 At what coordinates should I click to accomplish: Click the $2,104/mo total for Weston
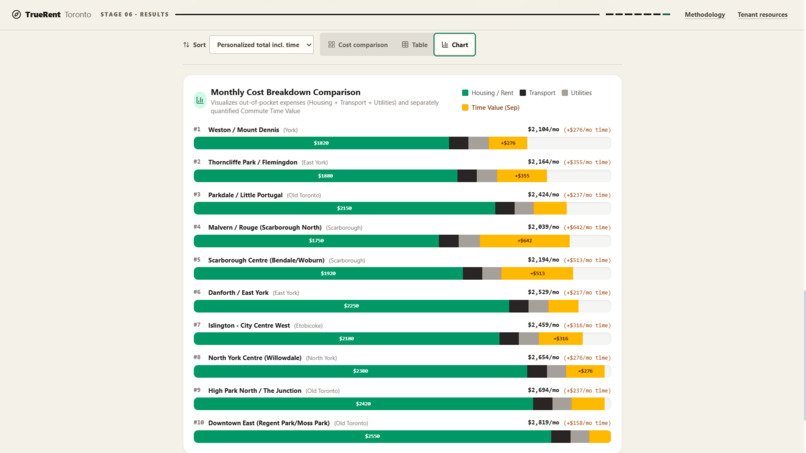(x=543, y=130)
